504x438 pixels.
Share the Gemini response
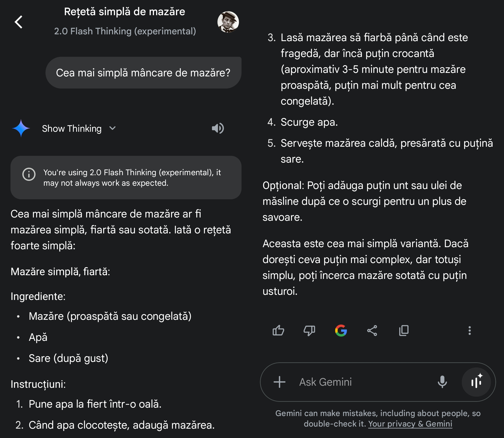click(x=372, y=331)
